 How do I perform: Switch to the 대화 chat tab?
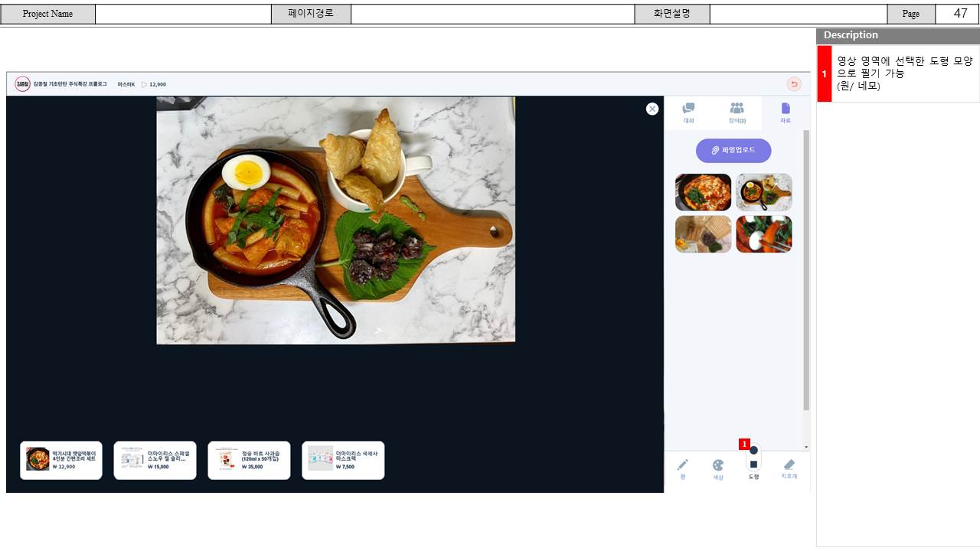tap(688, 112)
